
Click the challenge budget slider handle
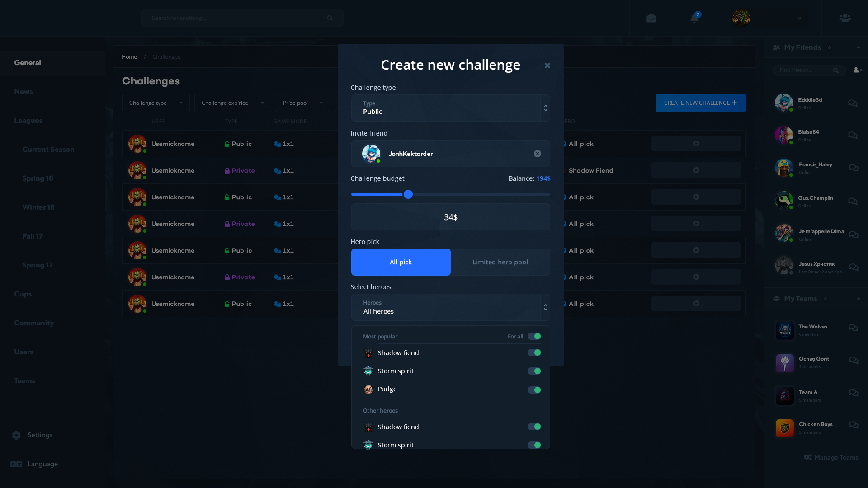pos(408,194)
